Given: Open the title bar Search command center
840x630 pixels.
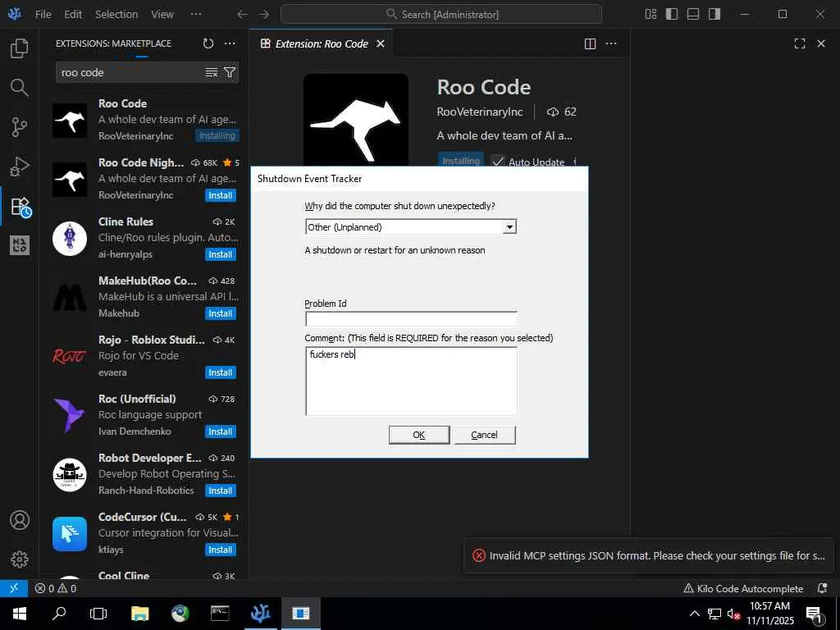Looking at the screenshot, I should [x=441, y=15].
